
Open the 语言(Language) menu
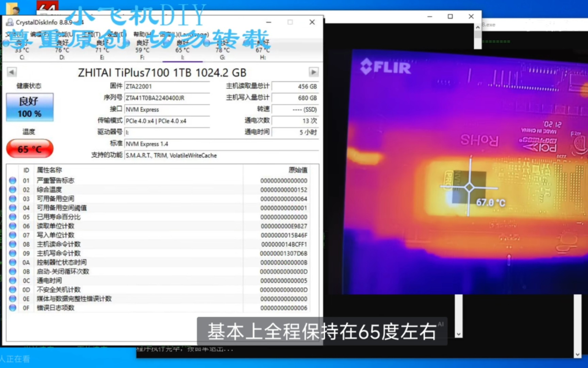pos(184,34)
